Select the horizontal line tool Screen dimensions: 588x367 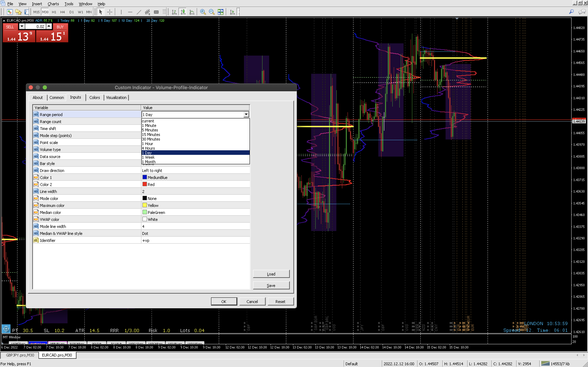(x=130, y=12)
